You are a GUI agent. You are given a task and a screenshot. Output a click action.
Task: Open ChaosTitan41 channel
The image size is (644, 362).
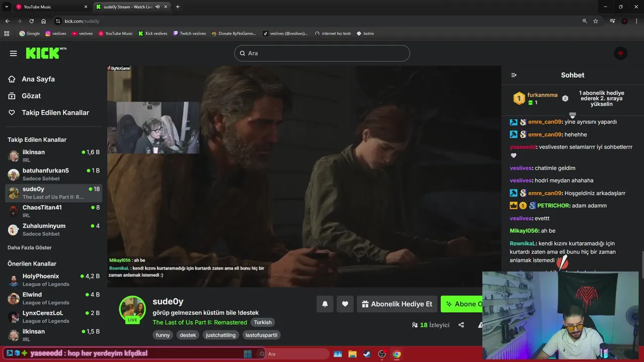(53, 211)
